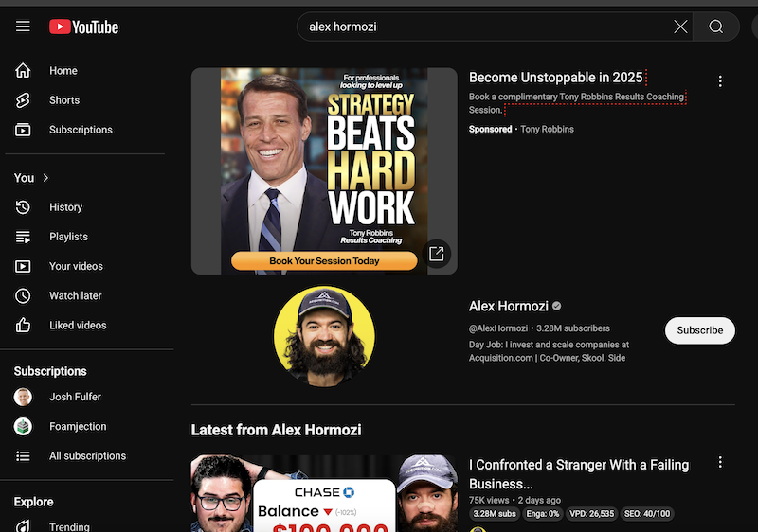Image resolution: width=758 pixels, height=532 pixels.
Task: Subscribe to Alex Hormozi channel
Action: pyautogui.click(x=699, y=330)
